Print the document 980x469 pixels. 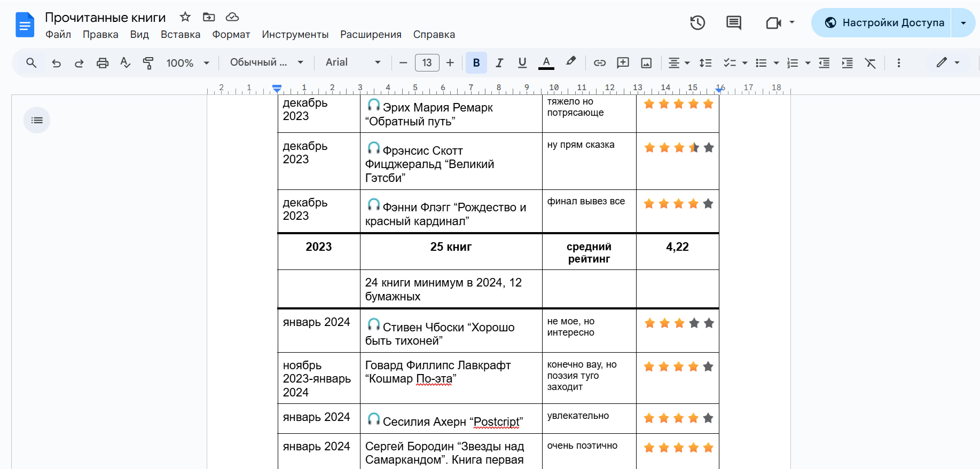pyautogui.click(x=103, y=63)
